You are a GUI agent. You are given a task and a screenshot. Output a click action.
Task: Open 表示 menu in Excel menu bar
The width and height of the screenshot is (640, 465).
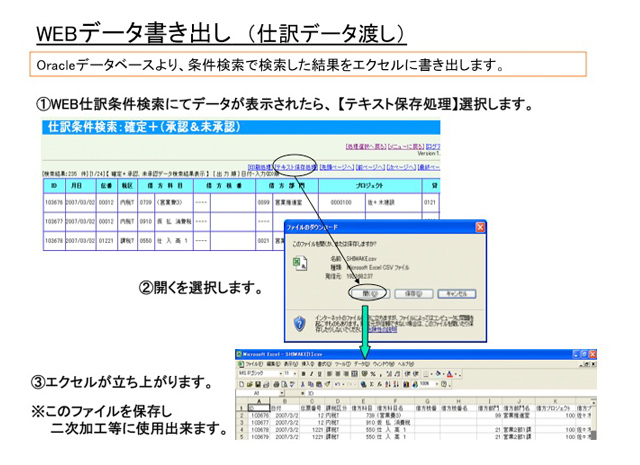[291, 365]
